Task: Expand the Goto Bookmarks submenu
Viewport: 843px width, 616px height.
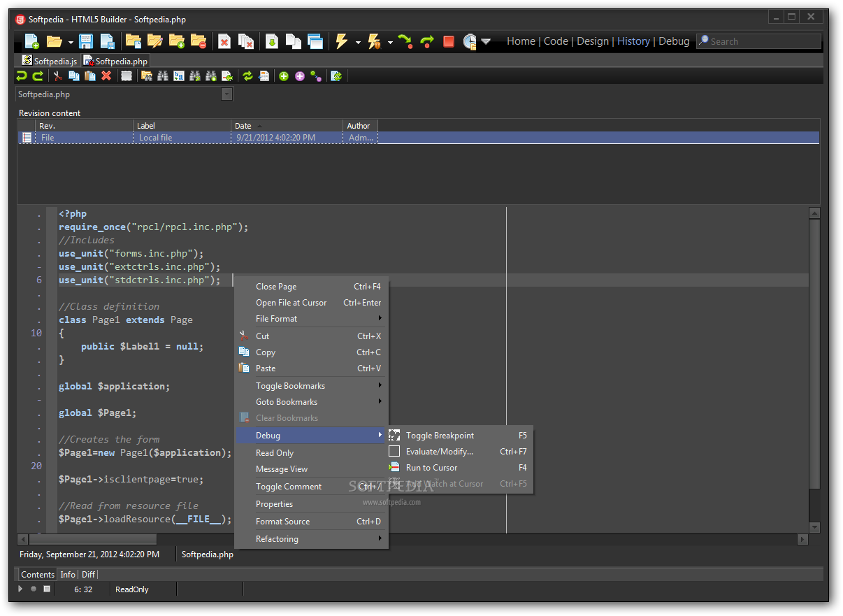Action: point(311,402)
